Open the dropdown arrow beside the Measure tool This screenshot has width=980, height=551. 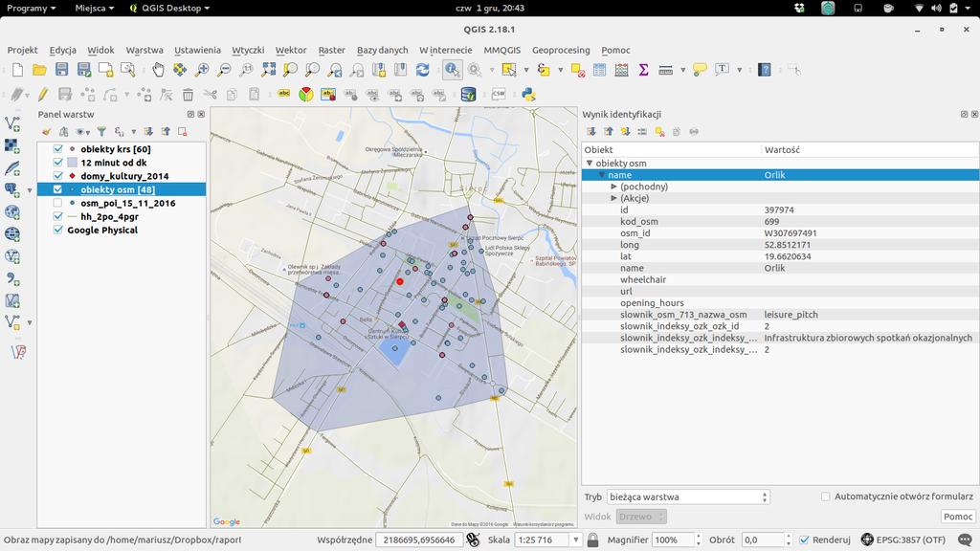(x=682, y=70)
